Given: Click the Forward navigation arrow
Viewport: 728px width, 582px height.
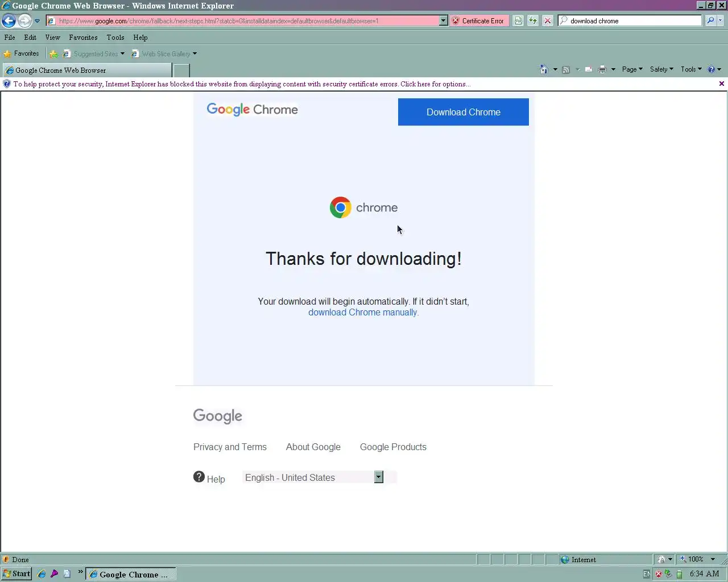Looking at the screenshot, I should tap(24, 21).
